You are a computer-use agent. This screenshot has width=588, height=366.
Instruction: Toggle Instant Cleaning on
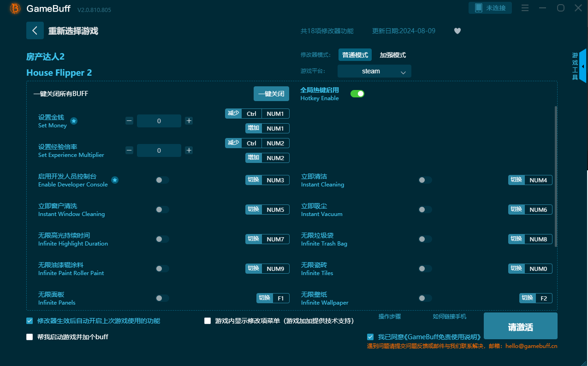click(x=425, y=180)
